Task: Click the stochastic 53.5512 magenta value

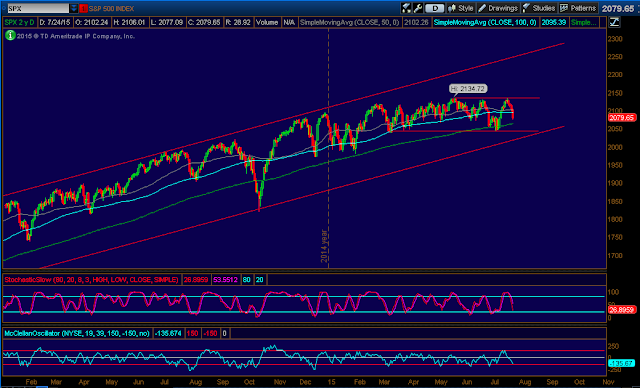Action: tap(225, 280)
